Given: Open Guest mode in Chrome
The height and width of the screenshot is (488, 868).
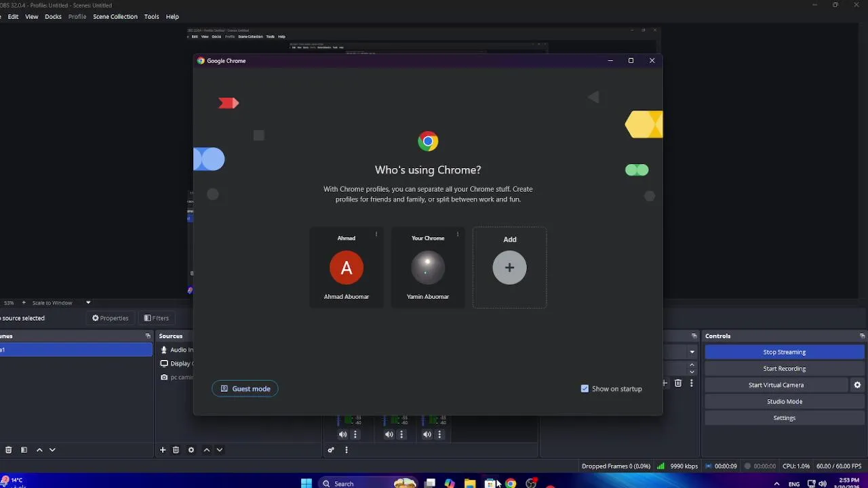Looking at the screenshot, I should point(245,389).
